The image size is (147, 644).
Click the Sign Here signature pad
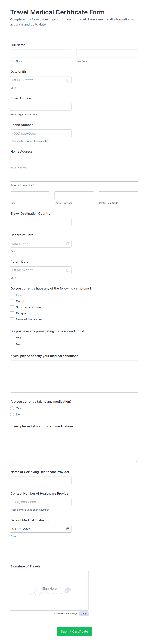tap(49, 590)
